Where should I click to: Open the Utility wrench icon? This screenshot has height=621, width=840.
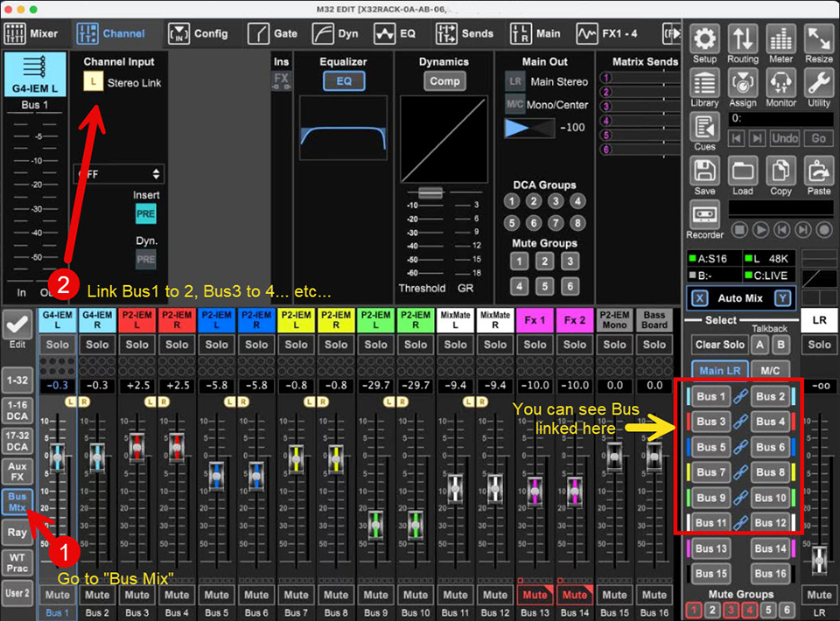(819, 83)
